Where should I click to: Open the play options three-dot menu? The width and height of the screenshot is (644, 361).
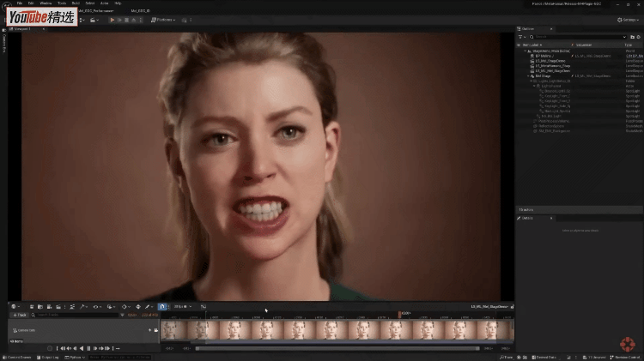(x=141, y=20)
